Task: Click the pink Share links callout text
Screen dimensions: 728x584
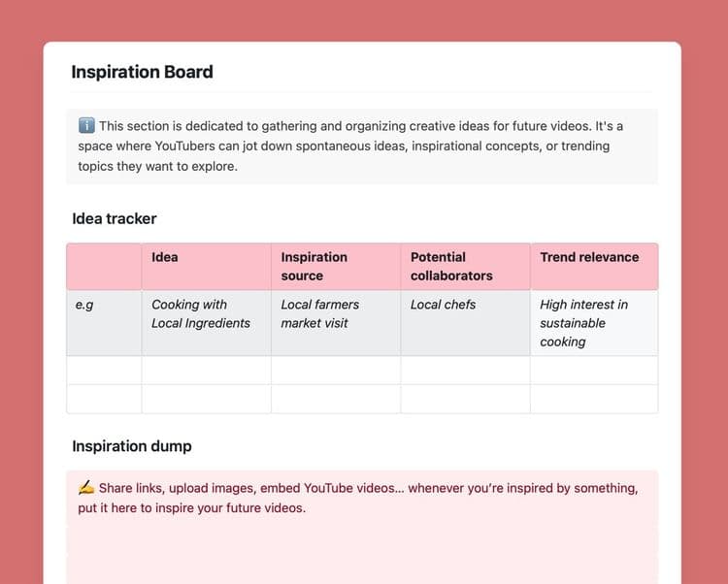Action: click(x=358, y=498)
